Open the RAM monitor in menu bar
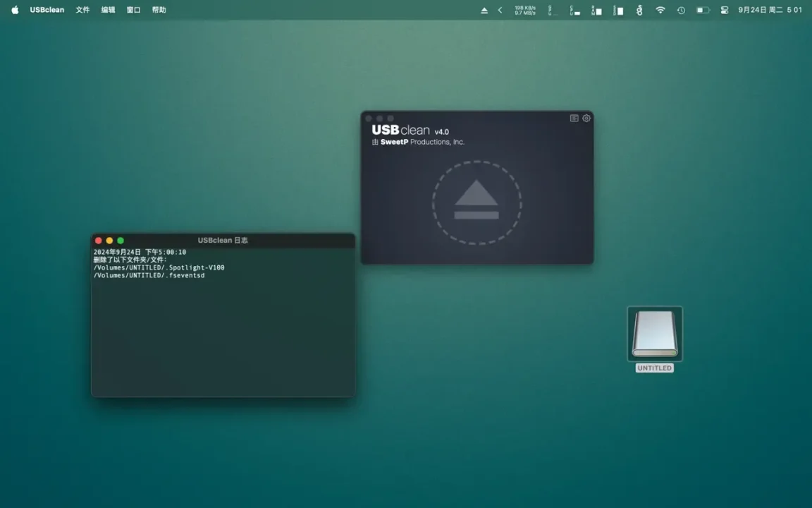This screenshot has height=508, width=812. pyautogui.click(x=596, y=11)
